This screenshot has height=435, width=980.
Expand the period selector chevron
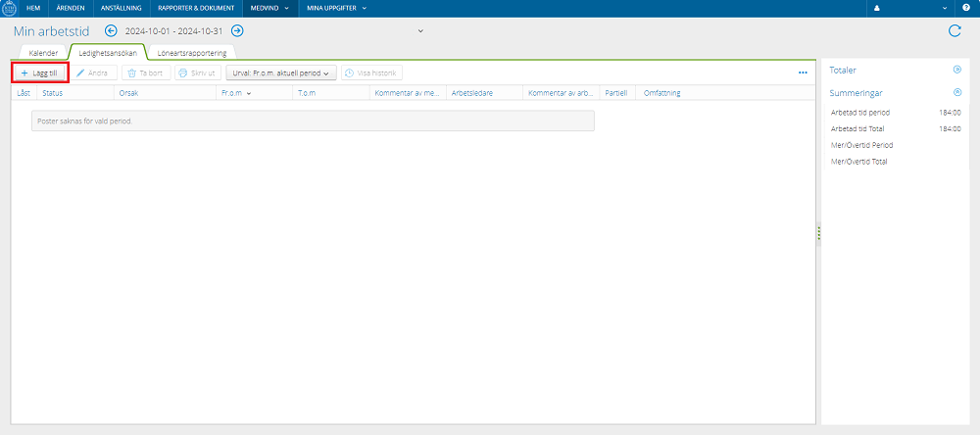420,30
